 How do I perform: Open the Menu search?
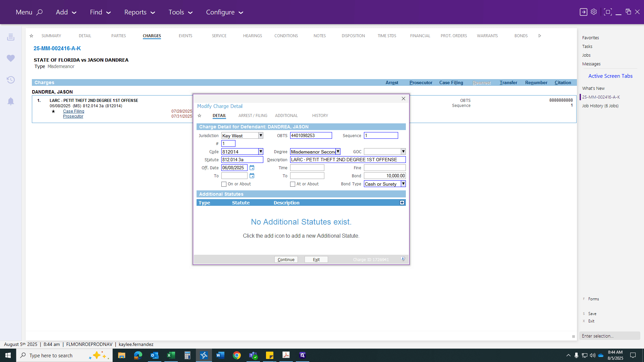(x=29, y=12)
